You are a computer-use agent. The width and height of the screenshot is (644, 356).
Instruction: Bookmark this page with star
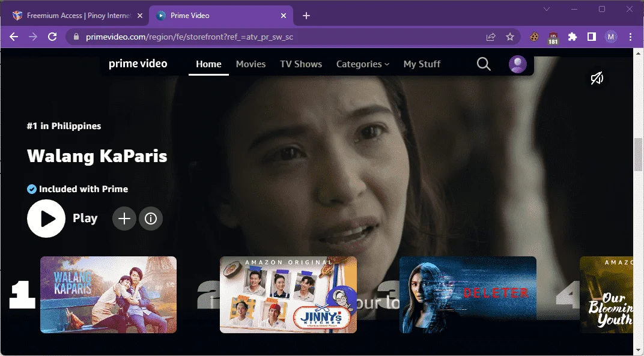509,37
